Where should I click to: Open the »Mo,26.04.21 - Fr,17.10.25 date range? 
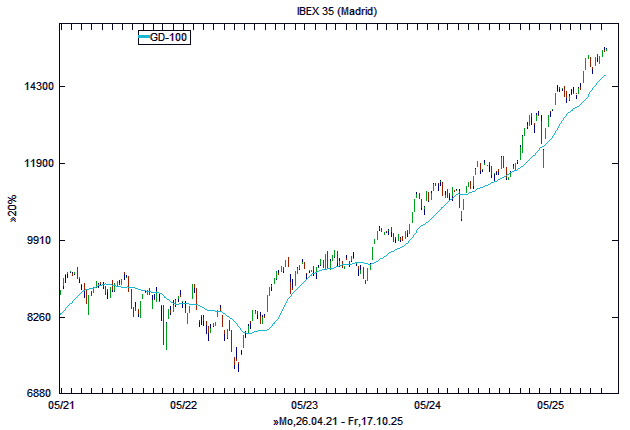pyautogui.click(x=336, y=422)
